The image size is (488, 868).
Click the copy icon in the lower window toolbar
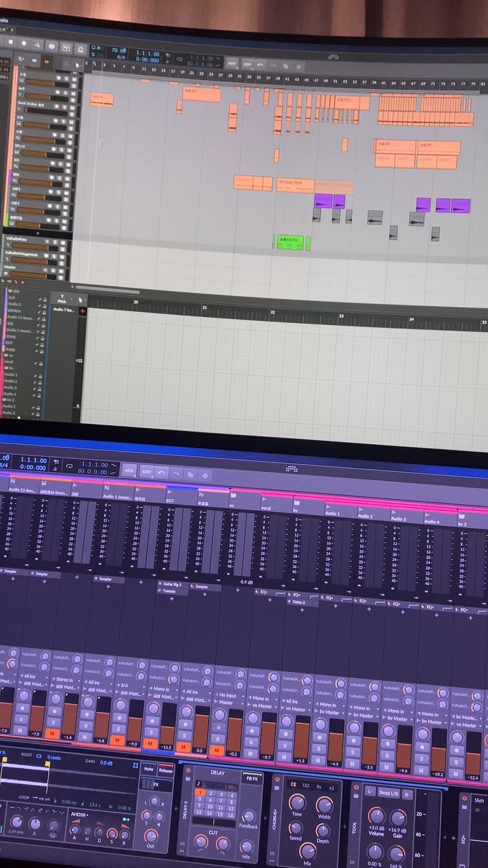tap(191, 475)
